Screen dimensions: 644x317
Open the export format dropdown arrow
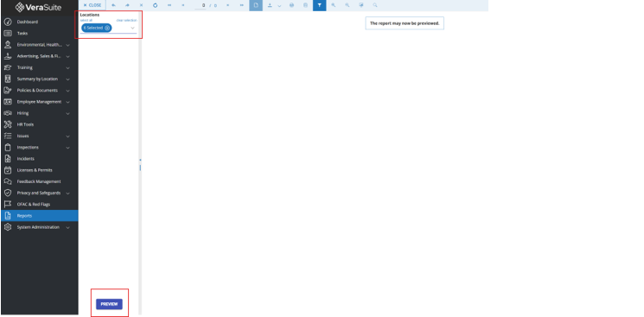click(x=279, y=6)
